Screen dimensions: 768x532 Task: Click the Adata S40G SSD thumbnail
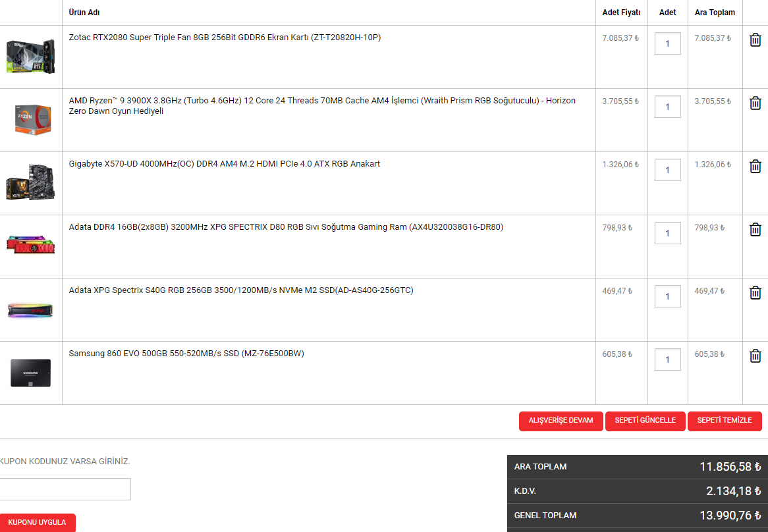tap(30, 310)
